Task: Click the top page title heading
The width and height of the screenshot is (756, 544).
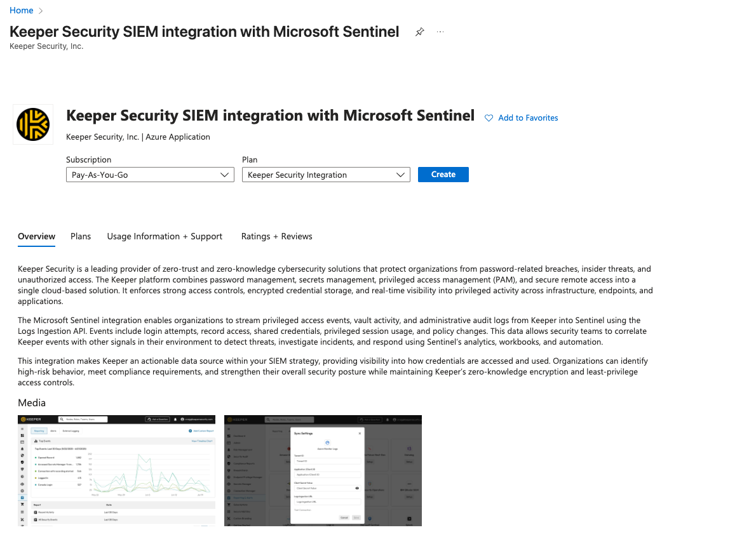Action: click(205, 32)
